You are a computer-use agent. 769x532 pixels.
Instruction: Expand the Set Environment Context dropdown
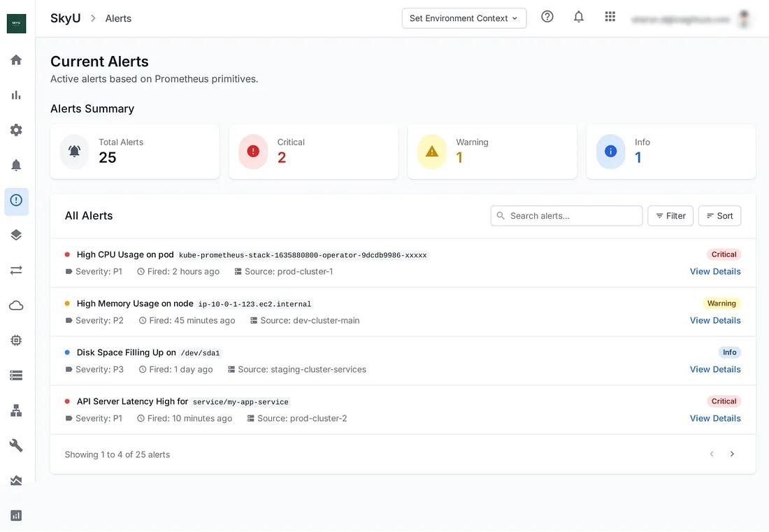click(464, 18)
